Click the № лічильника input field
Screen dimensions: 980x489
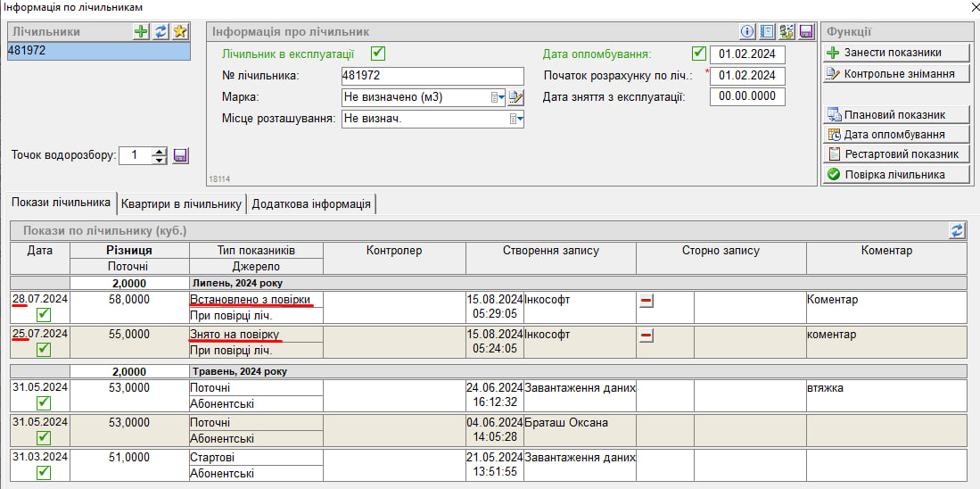click(x=432, y=76)
